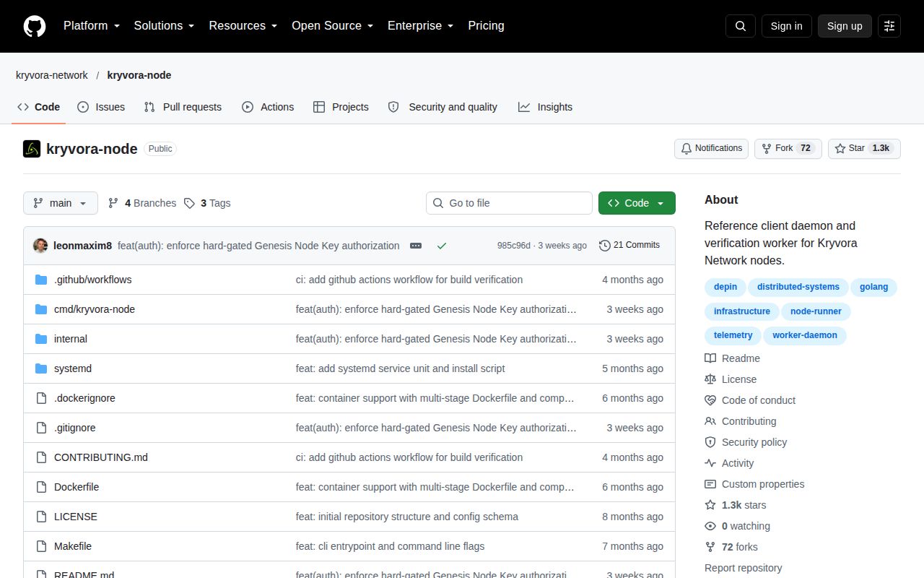Click the Security policy shield icon
This screenshot has height=578, width=924.
point(710,442)
